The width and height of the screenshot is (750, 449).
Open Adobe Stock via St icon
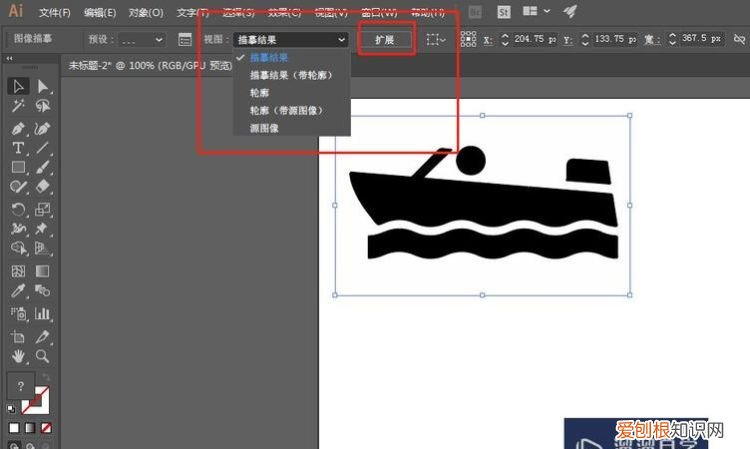click(x=504, y=11)
